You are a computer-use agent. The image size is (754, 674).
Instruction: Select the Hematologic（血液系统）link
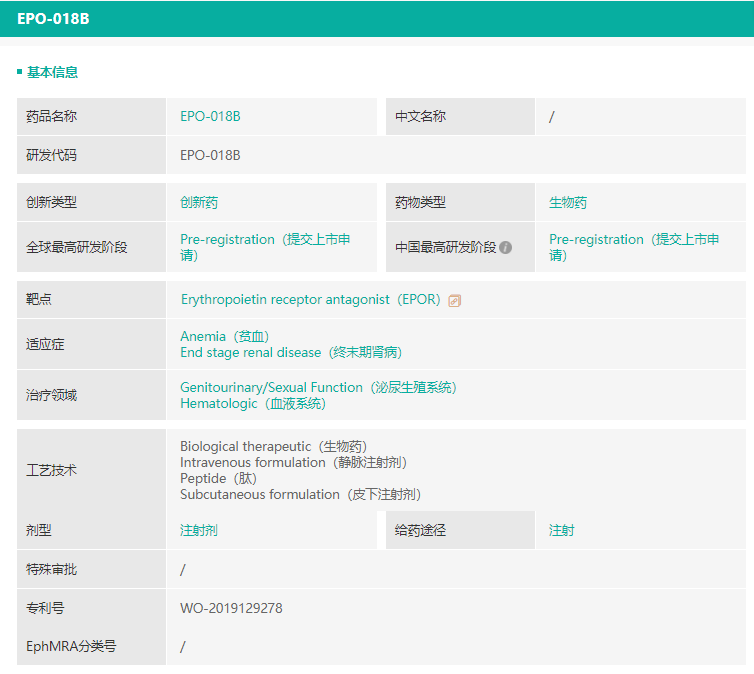(253, 403)
